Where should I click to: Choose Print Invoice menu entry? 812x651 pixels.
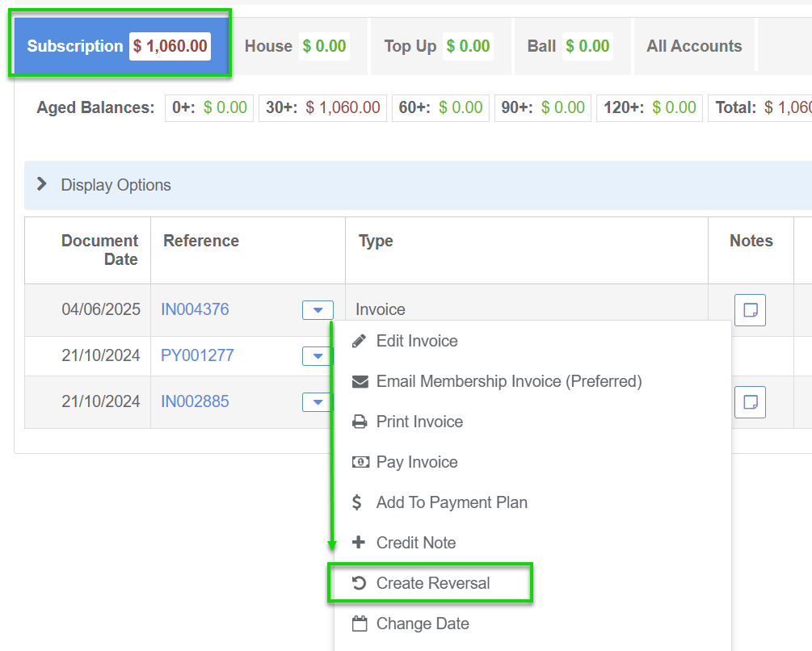(x=533, y=422)
